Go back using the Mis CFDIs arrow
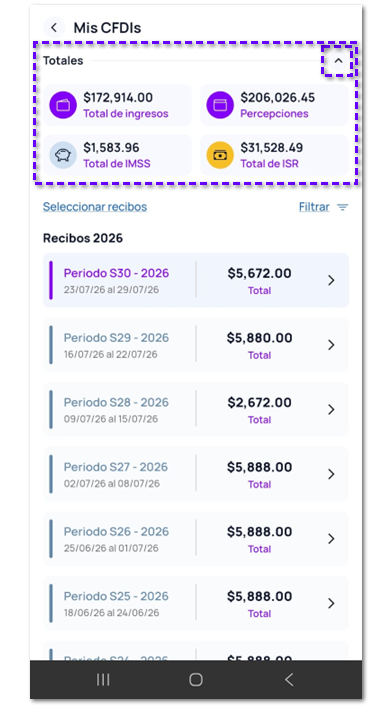 (54, 28)
